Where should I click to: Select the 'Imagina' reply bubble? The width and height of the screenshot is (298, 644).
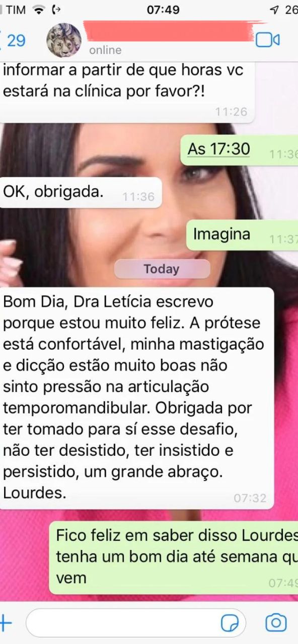coord(243,235)
